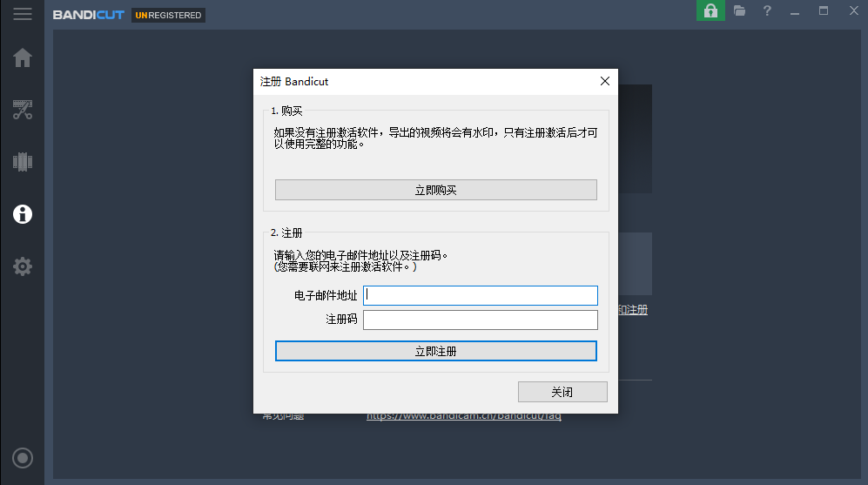Open Settings gear in sidebar
This screenshot has height=485, width=868.
pyautogui.click(x=22, y=266)
